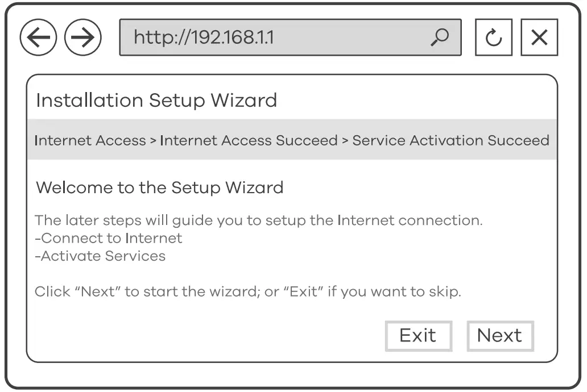Select the Service Activation Succeed step
587x392 pixels.
pos(450,140)
